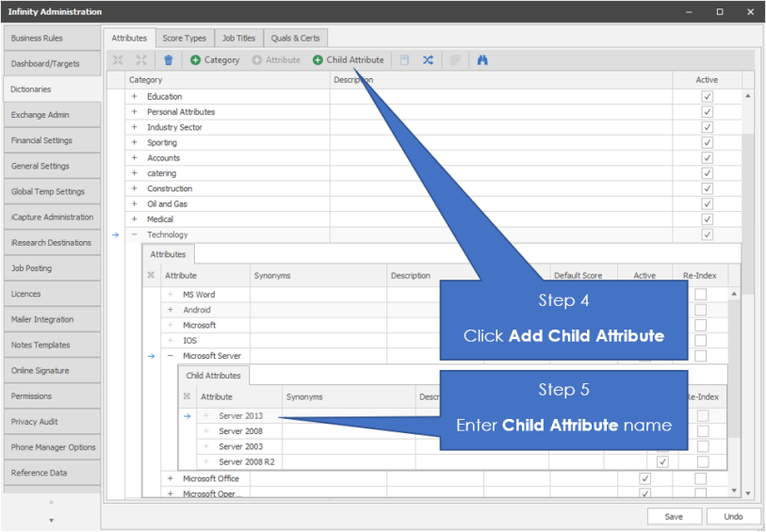Open the Quals & Certs tab

[295, 39]
